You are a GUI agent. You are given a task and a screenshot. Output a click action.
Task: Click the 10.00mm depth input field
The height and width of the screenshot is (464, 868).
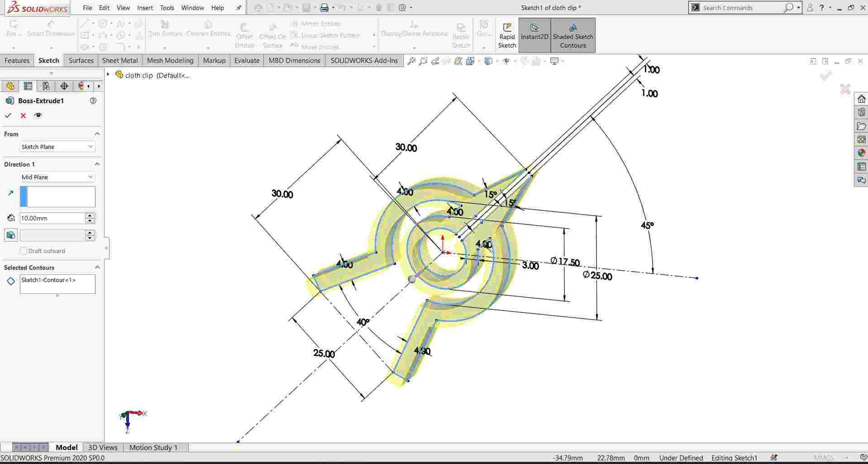[x=52, y=218]
